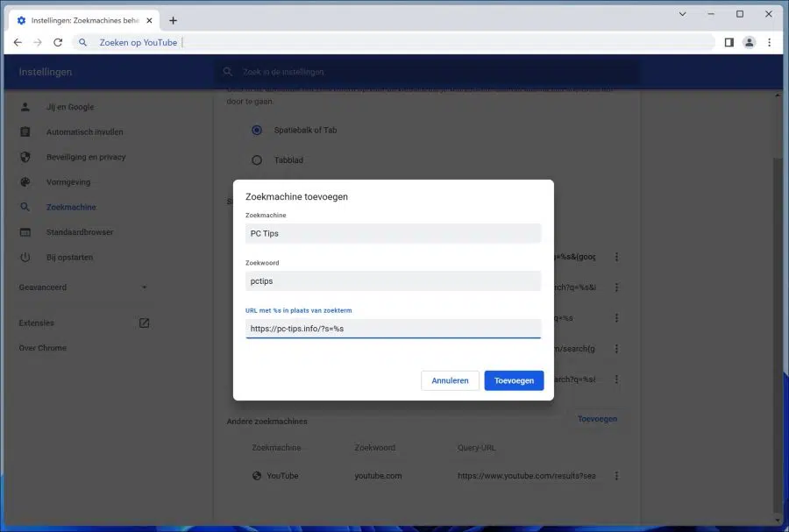Click the Vormgeving palette icon
The height and width of the screenshot is (532, 789).
[25, 182]
